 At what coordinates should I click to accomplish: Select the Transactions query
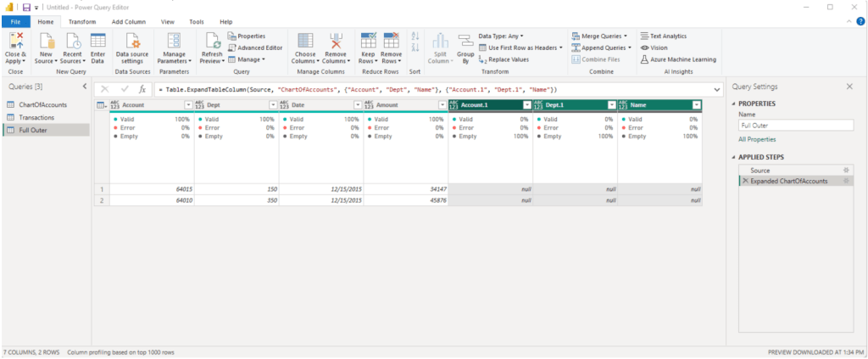(36, 117)
